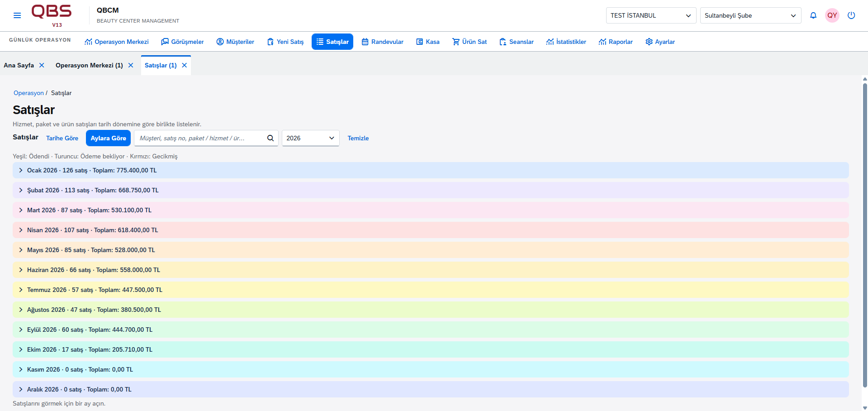Start a Yeni Satış
The width and height of the screenshot is (868, 411).
285,42
